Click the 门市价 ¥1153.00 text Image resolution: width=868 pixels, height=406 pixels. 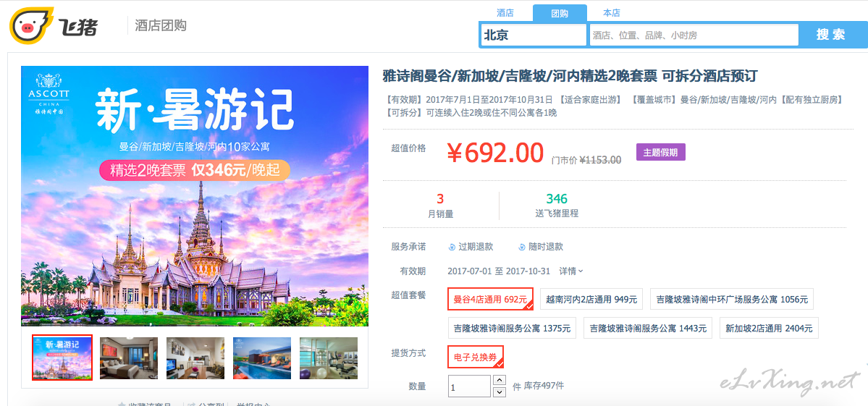(586, 159)
